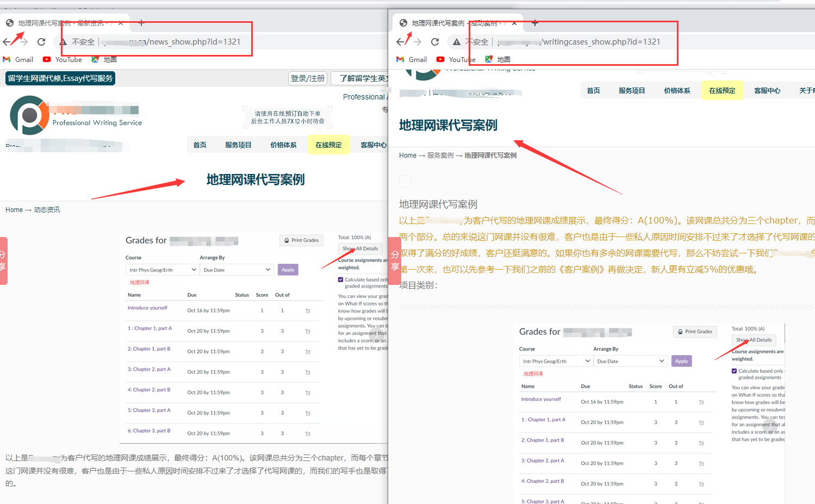The width and height of the screenshot is (815, 504).
Task: Click icon in Introduce yourself row, right grades table
Action: 701,402
